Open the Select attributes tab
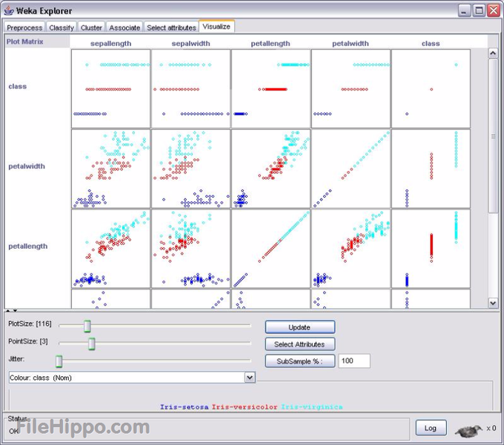This screenshot has width=504, height=445. tap(171, 27)
